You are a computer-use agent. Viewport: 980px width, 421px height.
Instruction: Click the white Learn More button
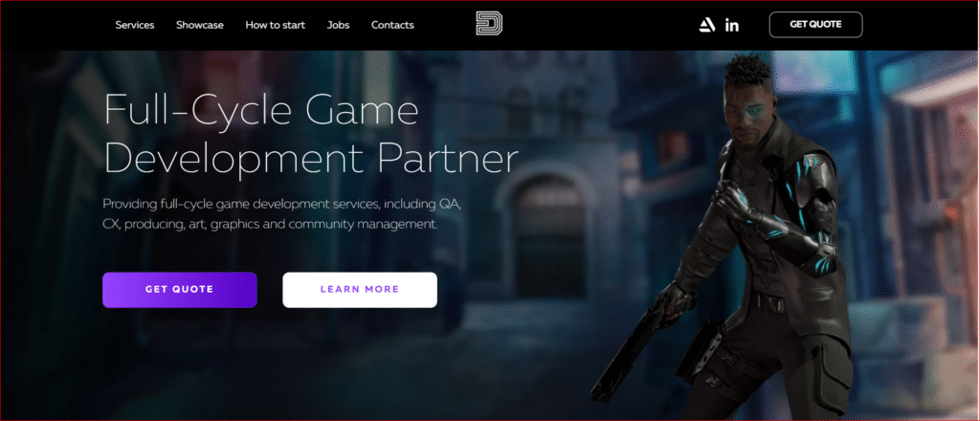[x=360, y=289]
